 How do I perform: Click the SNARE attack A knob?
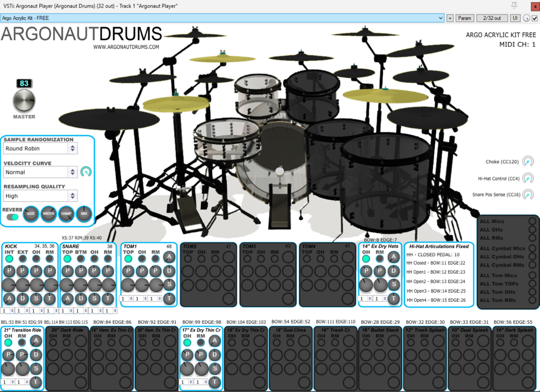tap(68, 299)
